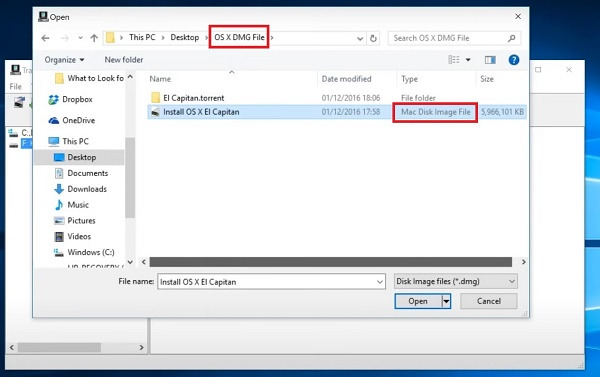This screenshot has width=600, height=377.
Task: Select C: drive in background window tree
Action: coord(20,133)
